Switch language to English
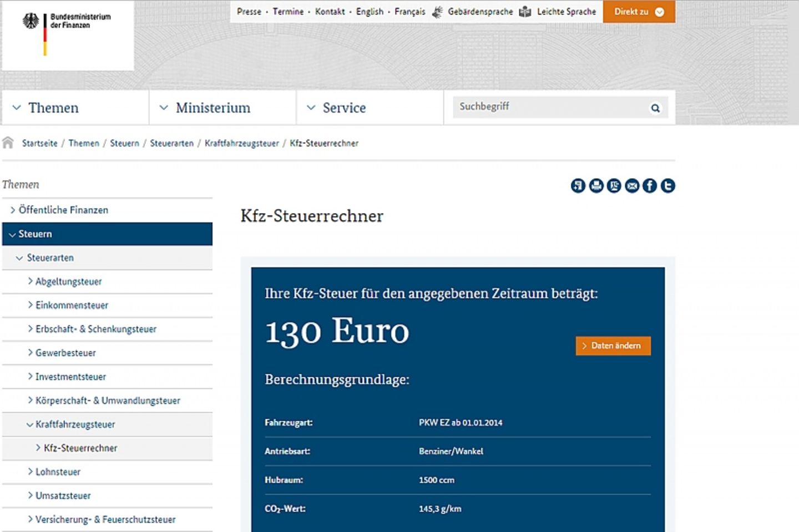The width and height of the screenshot is (799, 532). point(370,12)
